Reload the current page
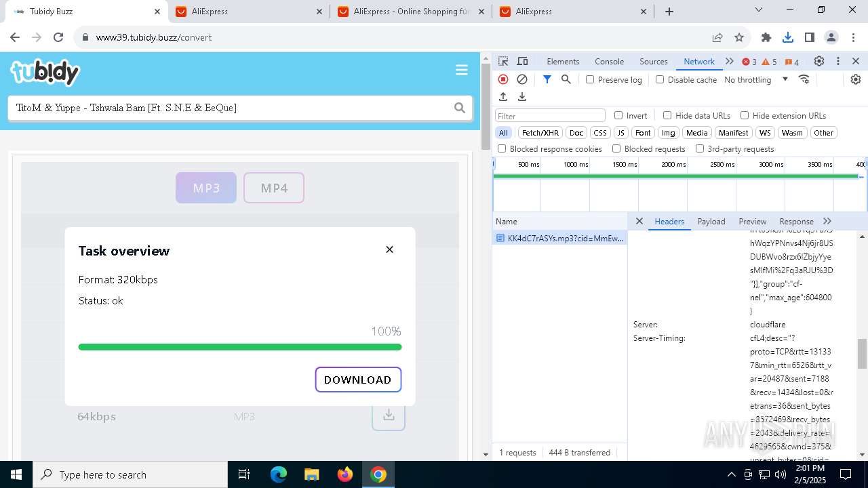 click(58, 37)
